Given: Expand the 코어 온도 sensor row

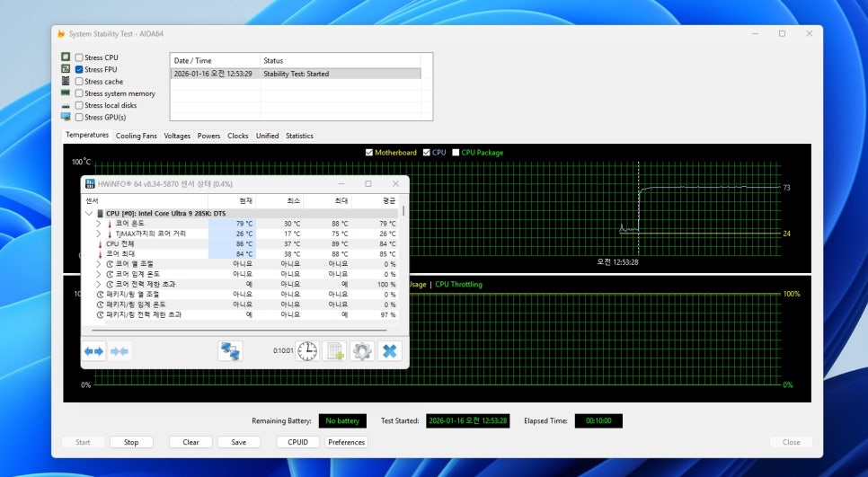Looking at the screenshot, I should (x=99, y=224).
